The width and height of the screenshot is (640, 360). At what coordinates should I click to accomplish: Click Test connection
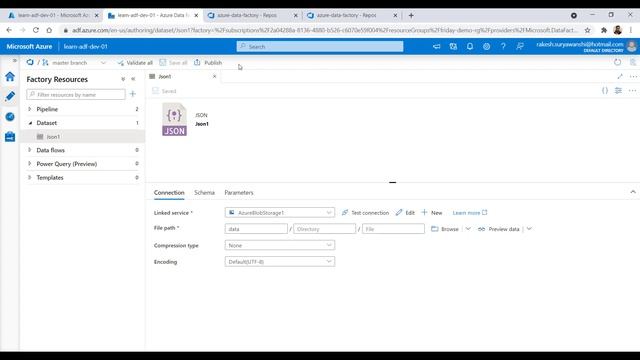pyautogui.click(x=365, y=213)
